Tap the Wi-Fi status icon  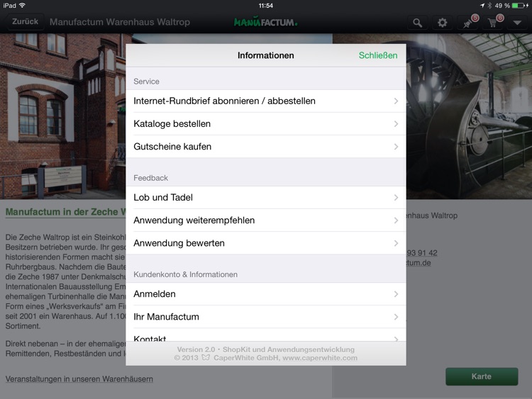tap(23, 6)
